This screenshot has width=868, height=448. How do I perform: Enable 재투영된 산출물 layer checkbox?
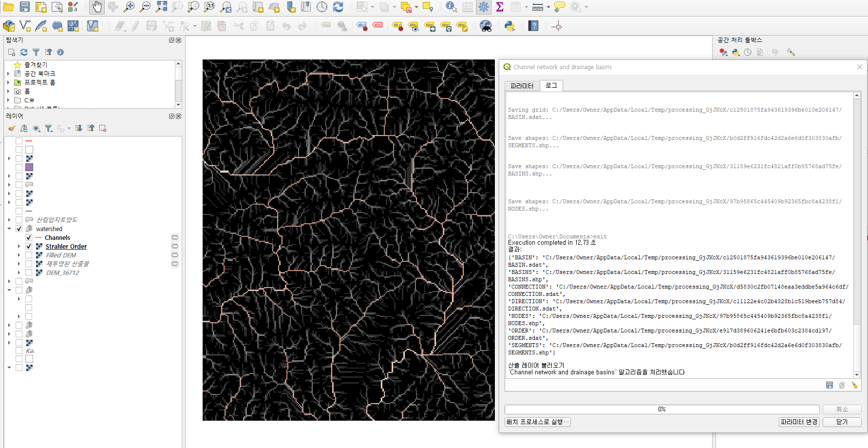click(29, 264)
